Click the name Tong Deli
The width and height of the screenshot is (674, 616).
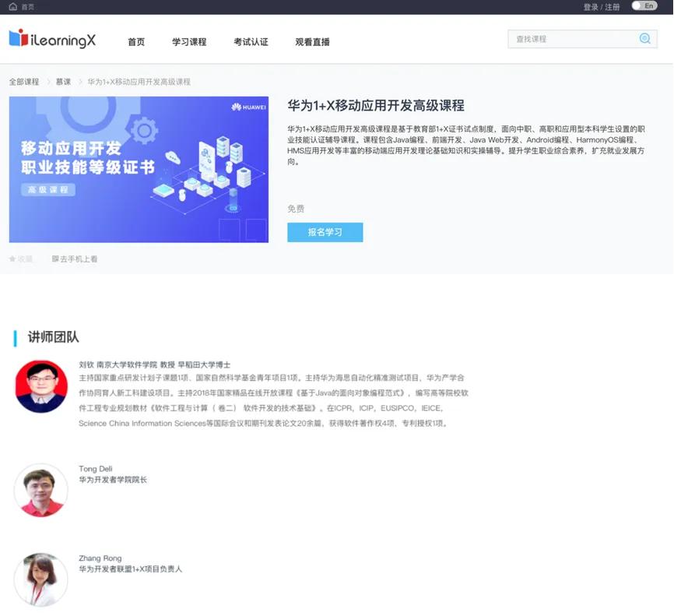pos(96,469)
